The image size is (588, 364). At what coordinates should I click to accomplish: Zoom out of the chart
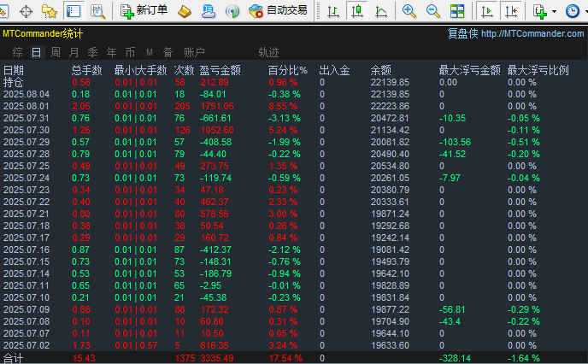click(x=432, y=12)
